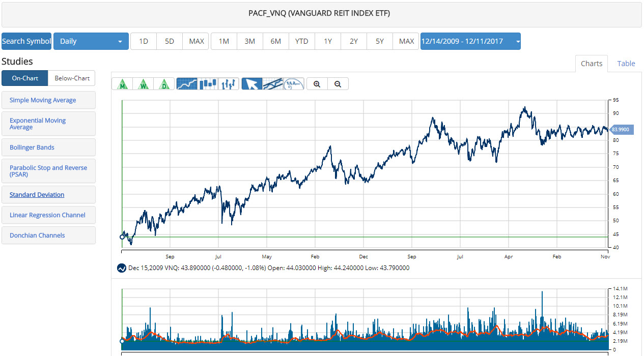
Task: Select the On-Chart studies toggle
Action: coord(25,78)
